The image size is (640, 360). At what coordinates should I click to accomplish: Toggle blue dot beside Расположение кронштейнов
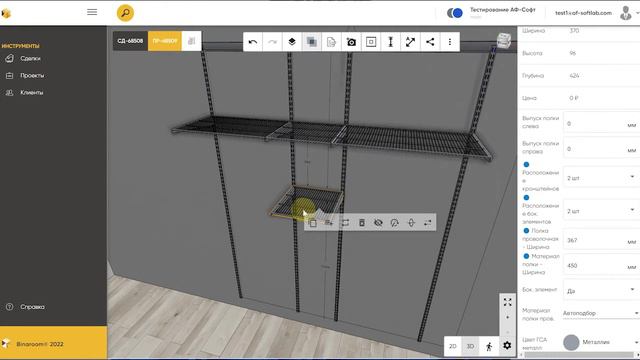tap(526, 164)
